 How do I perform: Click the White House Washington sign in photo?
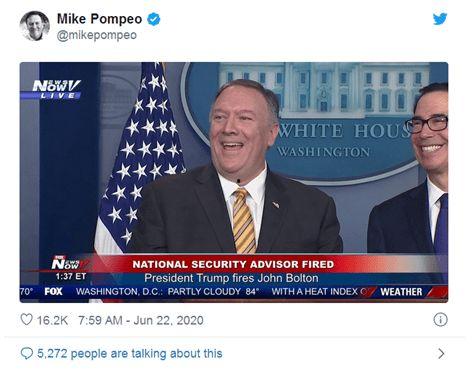[340, 140]
